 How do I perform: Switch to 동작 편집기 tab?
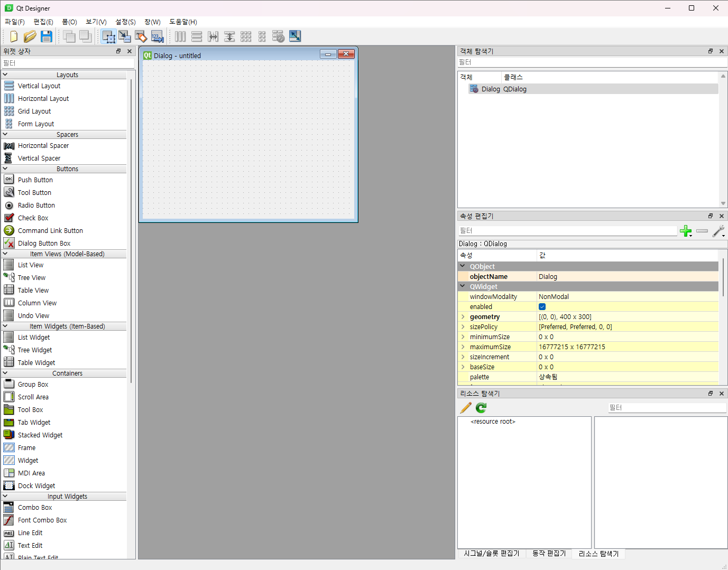[x=549, y=554]
